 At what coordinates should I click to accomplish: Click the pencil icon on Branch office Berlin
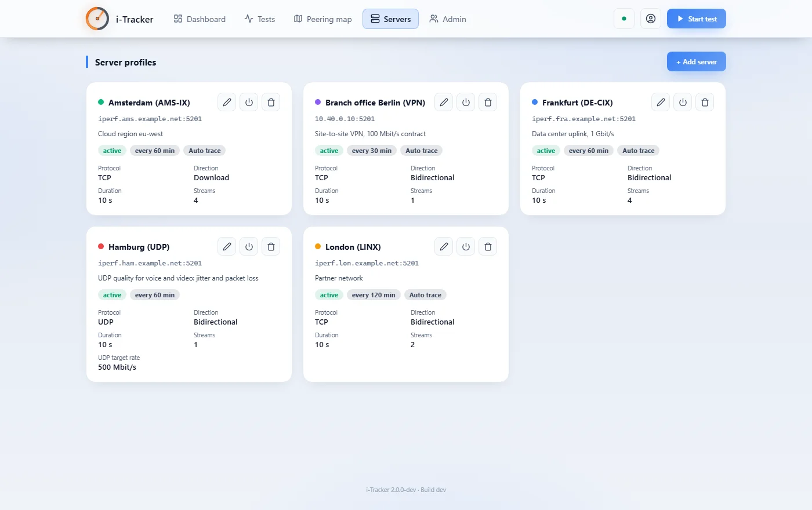(444, 102)
